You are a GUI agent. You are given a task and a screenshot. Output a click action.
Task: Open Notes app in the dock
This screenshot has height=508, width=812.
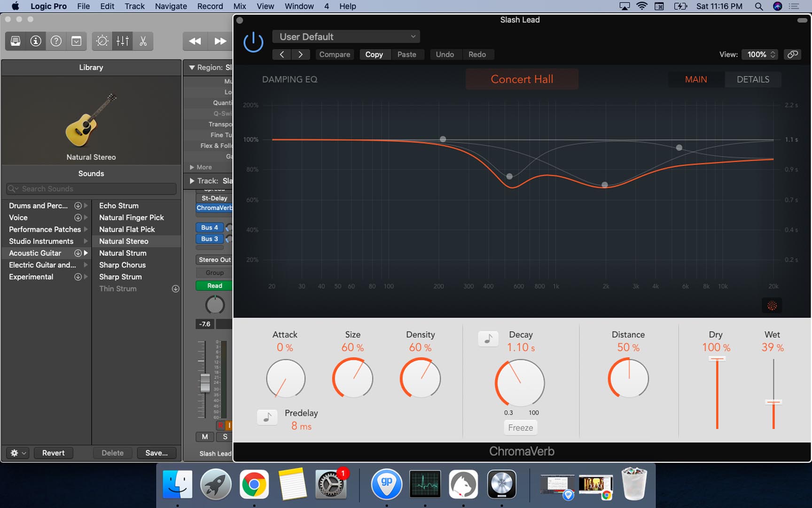(x=292, y=484)
